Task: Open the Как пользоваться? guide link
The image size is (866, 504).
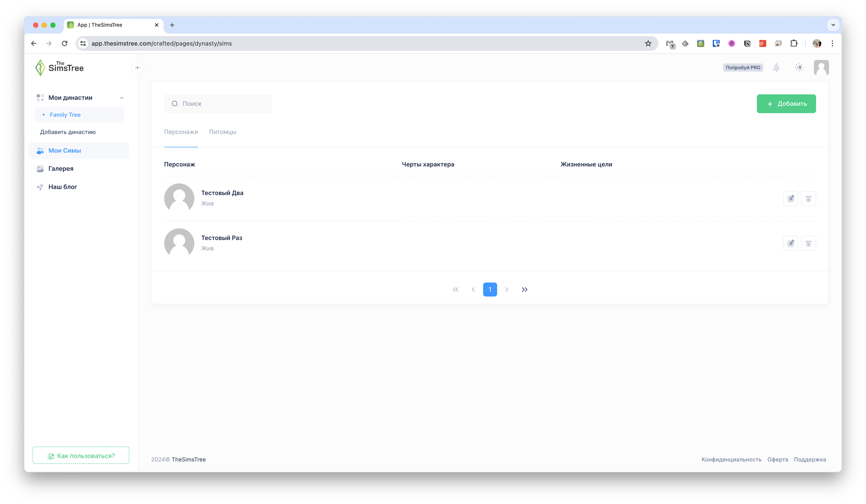Action: 81,456
